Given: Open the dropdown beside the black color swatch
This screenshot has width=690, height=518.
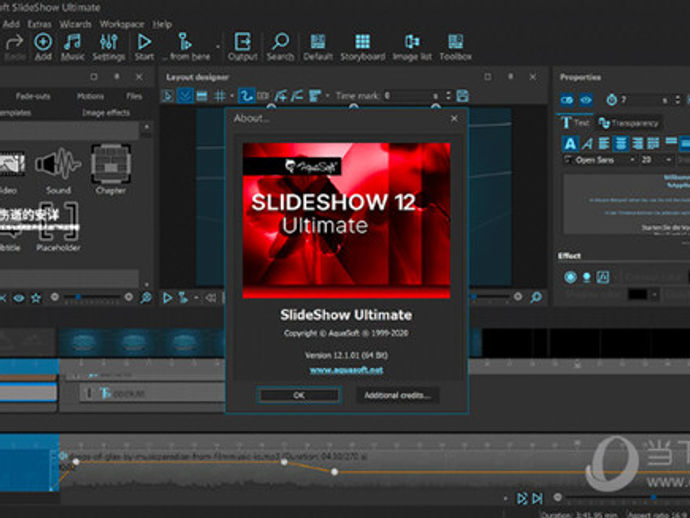Looking at the screenshot, I should click(x=655, y=294).
